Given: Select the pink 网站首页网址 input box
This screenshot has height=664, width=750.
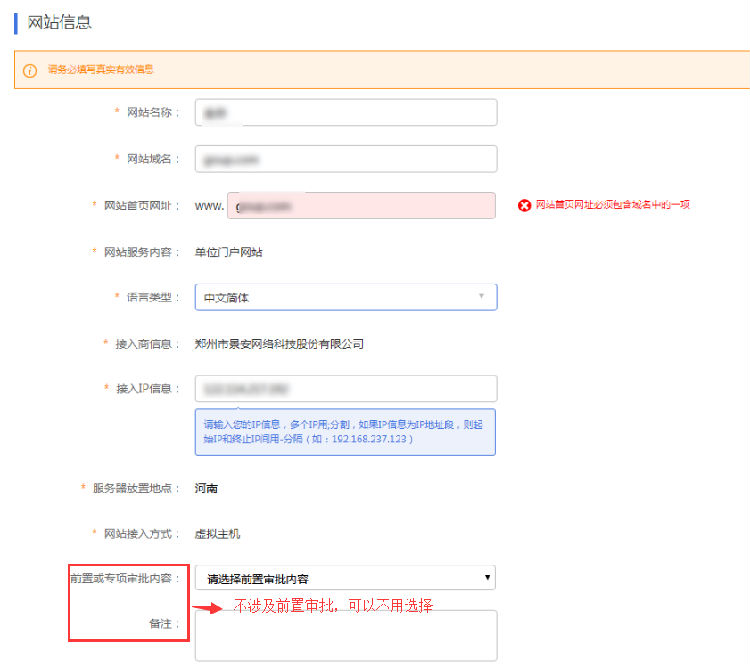Looking at the screenshot, I should pos(361,205).
